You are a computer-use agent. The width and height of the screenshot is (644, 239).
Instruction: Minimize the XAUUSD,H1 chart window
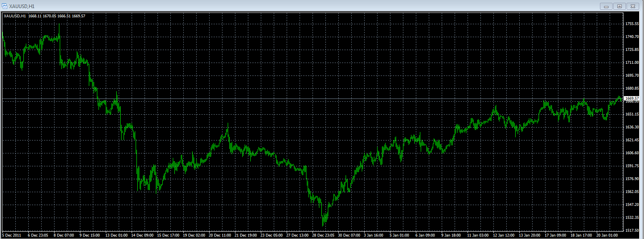606,6
